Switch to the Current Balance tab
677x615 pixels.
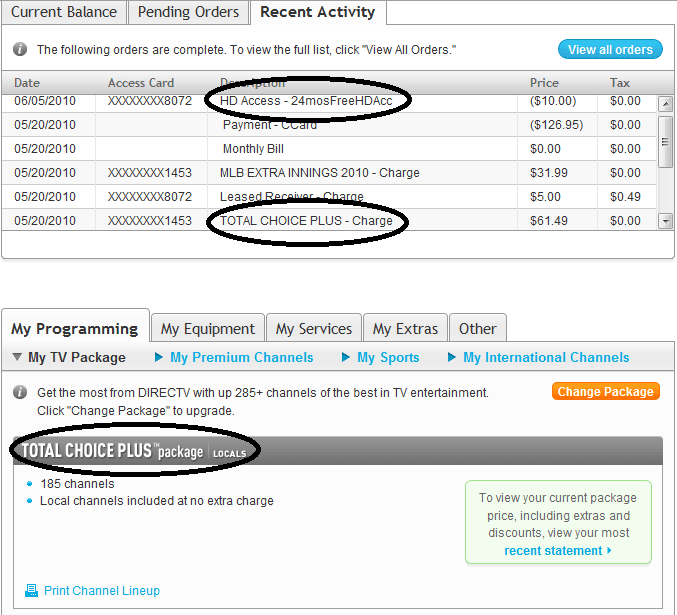(x=64, y=12)
